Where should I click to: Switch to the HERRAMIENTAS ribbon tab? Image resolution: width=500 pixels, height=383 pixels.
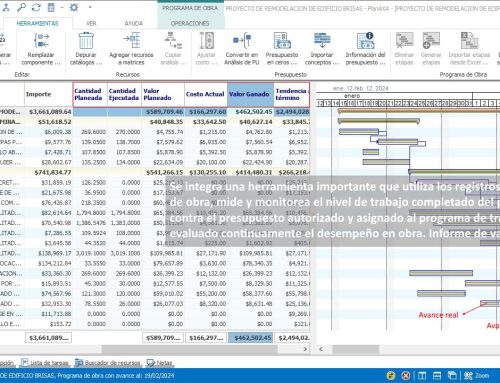[x=37, y=23]
